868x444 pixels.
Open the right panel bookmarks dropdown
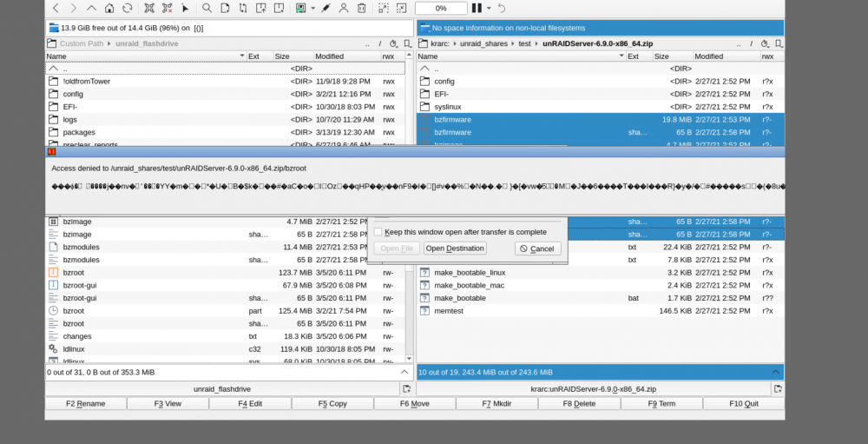coord(779,43)
